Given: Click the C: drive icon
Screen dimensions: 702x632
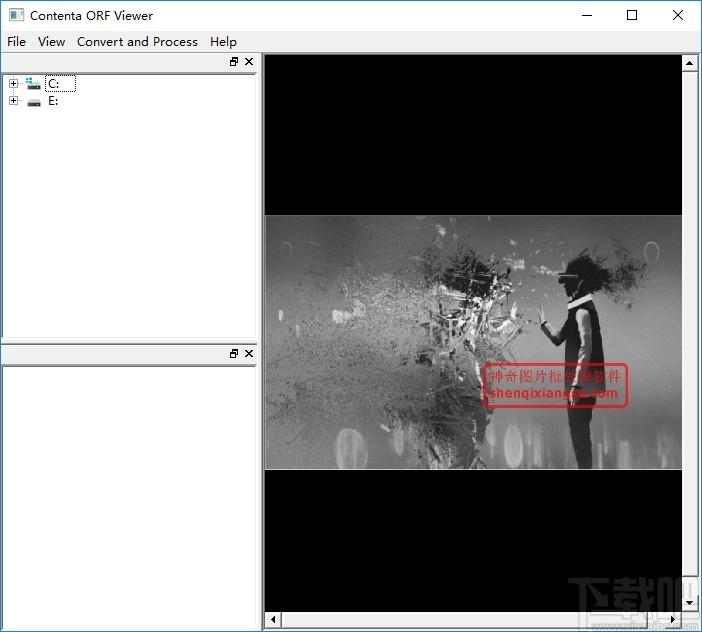Looking at the screenshot, I should coord(33,83).
